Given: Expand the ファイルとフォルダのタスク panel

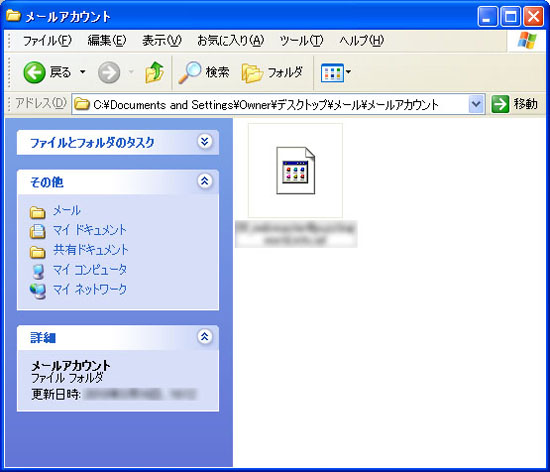Looking at the screenshot, I should [x=204, y=142].
